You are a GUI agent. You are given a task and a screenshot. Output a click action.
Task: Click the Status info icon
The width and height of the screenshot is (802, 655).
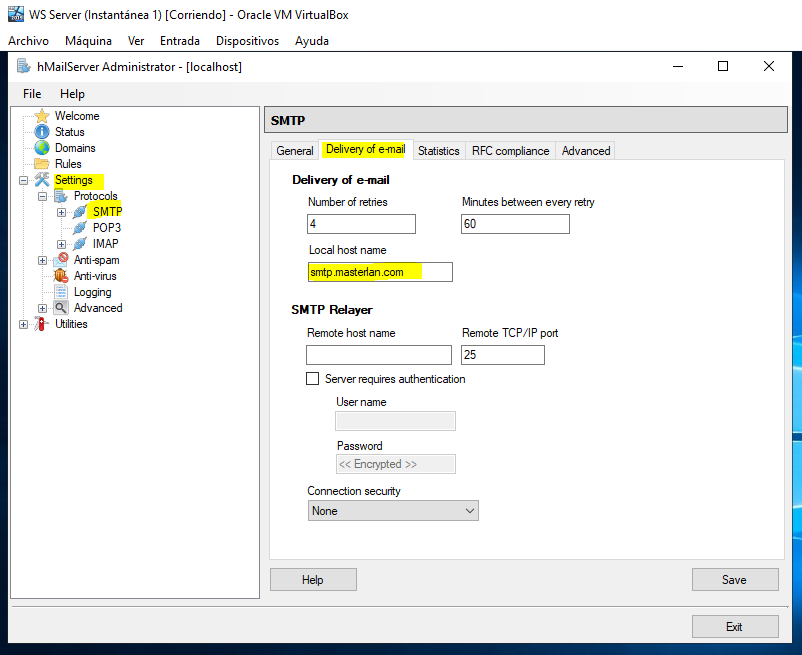click(42, 132)
